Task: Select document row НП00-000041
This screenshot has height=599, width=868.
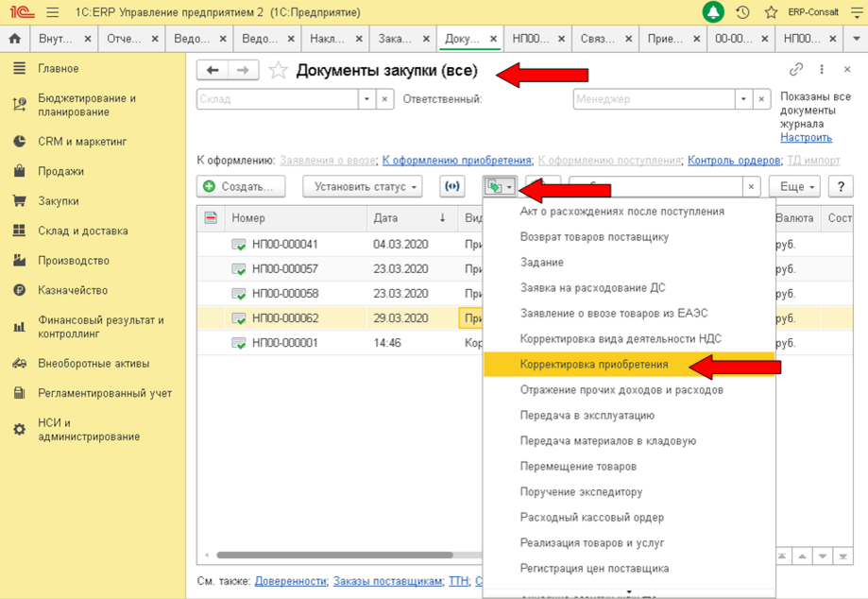Action: pyautogui.click(x=339, y=244)
